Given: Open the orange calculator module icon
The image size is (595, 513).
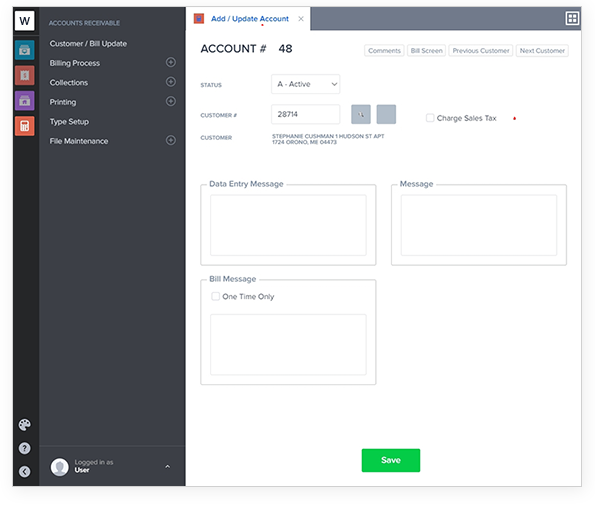Looking at the screenshot, I should click(x=25, y=126).
